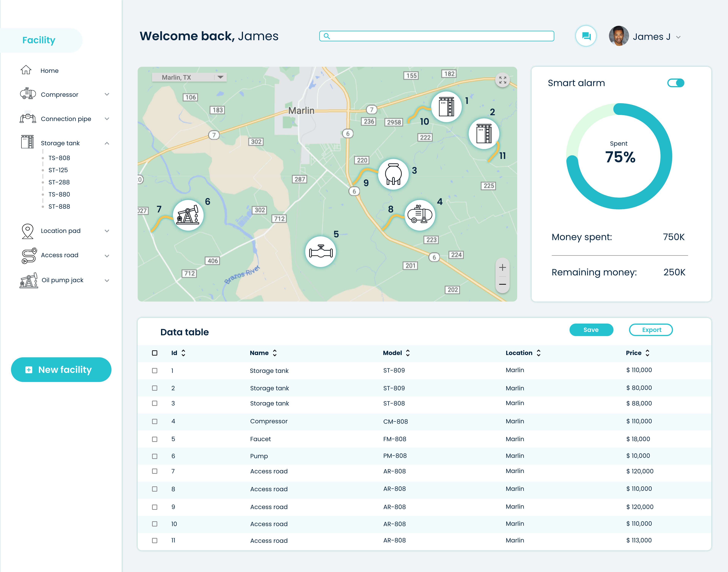Click the spent budget donut chart
This screenshot has height=572, width=728.
(x=619, y=156)
